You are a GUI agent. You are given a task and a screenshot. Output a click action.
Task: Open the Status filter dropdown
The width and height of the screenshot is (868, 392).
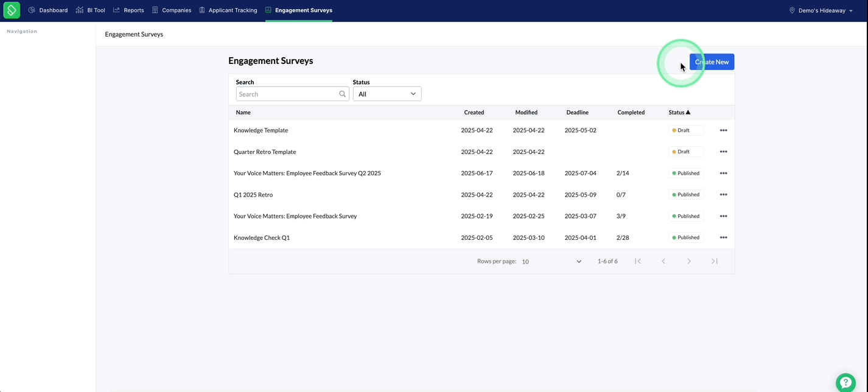tap(387, 94)
